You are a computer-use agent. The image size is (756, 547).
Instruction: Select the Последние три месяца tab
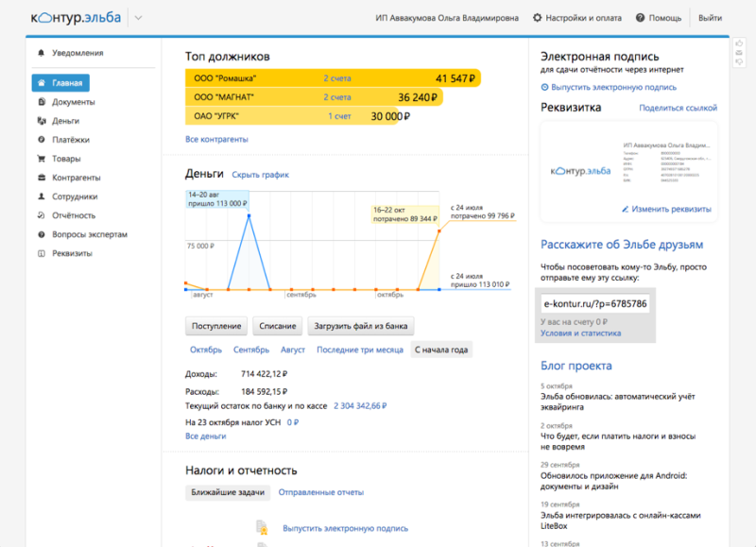pyautogui.click(x=360, y=350)
